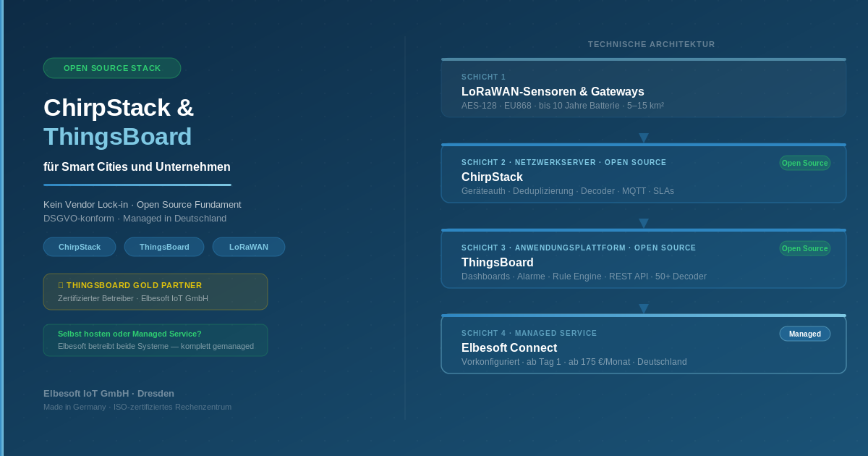Select the LoRaWAN tag pill
Image resolution: width=868 pixels, height=456 pixels.
(249, 247)
